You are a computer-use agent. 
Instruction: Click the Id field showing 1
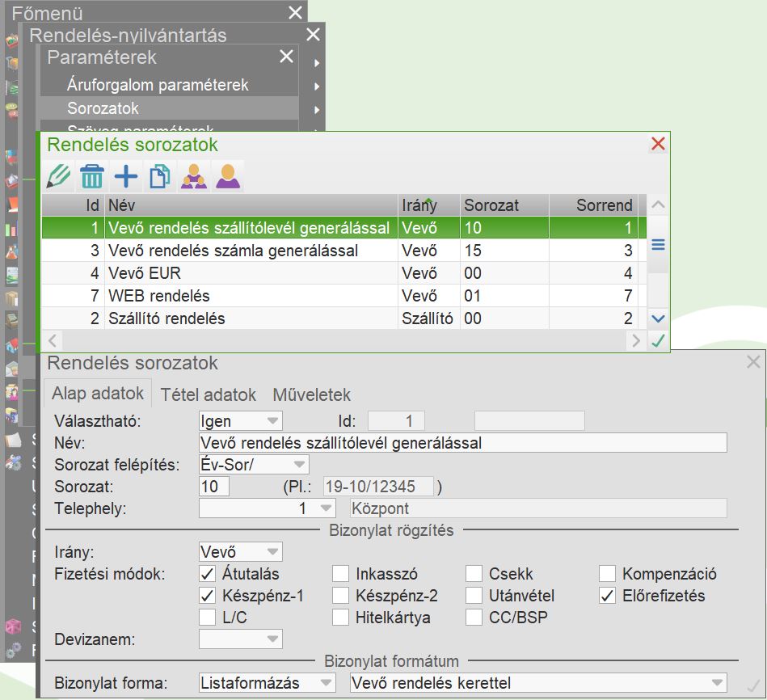396,420
